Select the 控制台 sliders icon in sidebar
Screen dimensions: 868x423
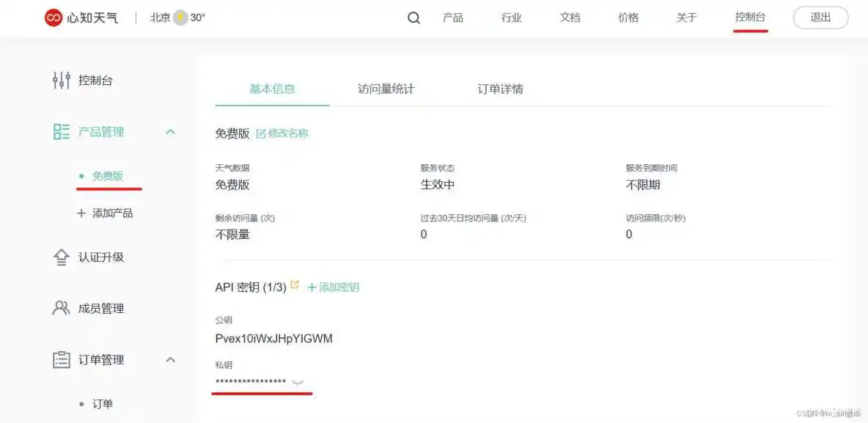[x=62, y=80]
